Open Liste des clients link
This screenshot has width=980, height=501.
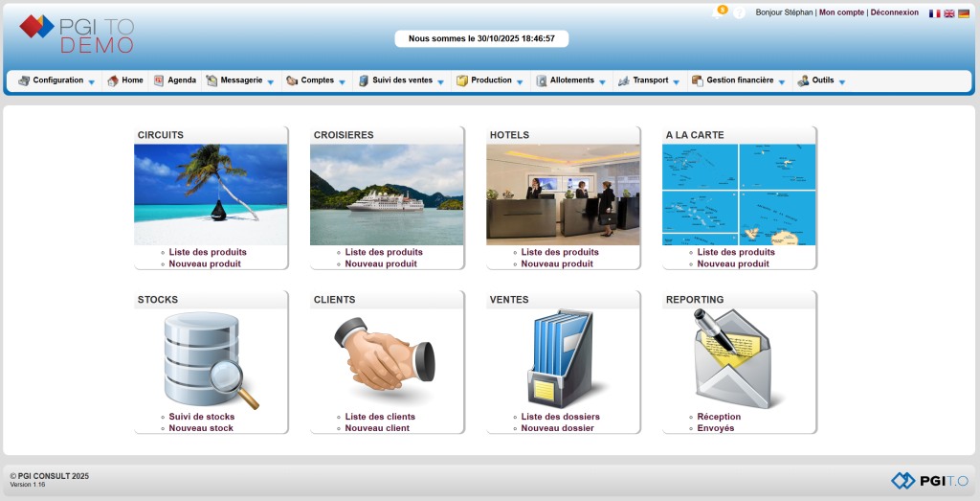[x=380, y=417]
